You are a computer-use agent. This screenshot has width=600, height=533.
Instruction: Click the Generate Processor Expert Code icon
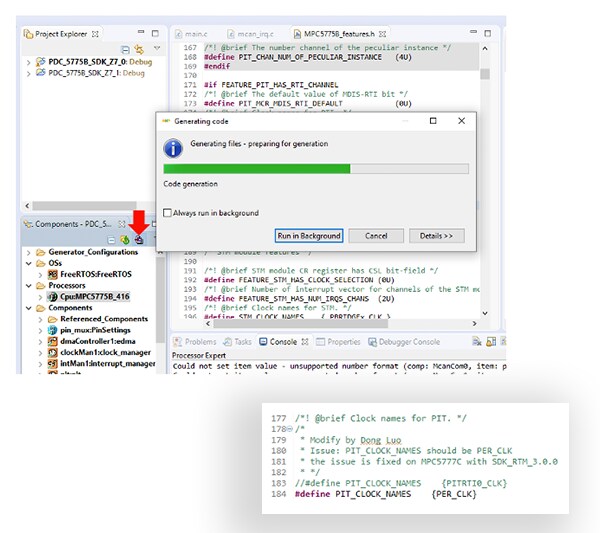140,239
